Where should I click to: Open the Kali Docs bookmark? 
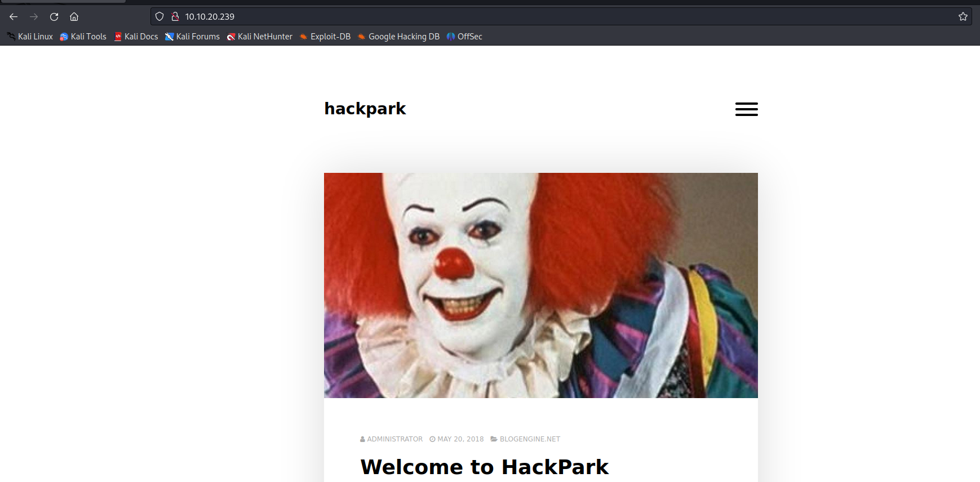[136, 37]
